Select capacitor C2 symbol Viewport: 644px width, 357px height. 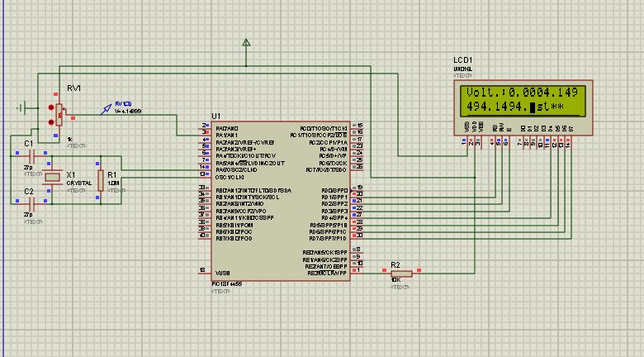[x=31, y=203]
